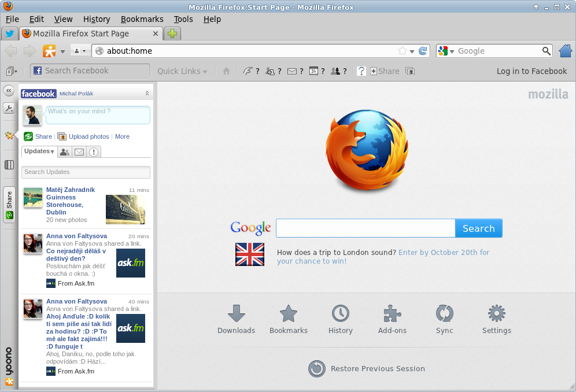Toggle the split panel view icon in sidebar rail
Image resolution: width=576 pixels, height=392 pixels.
pos(9,165)
